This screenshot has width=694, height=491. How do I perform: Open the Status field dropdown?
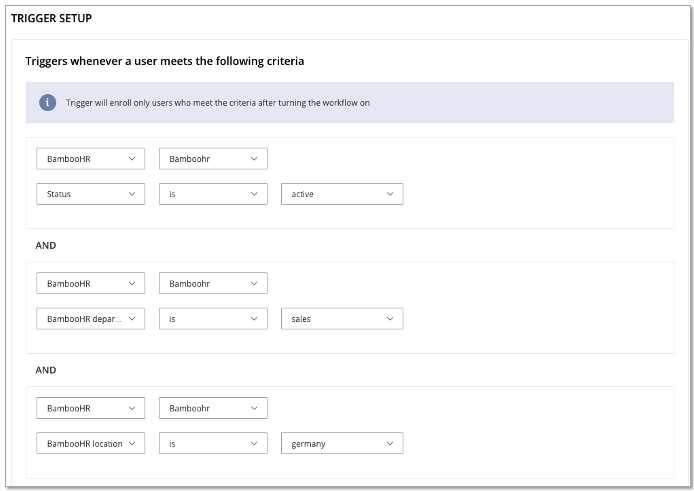90,194
